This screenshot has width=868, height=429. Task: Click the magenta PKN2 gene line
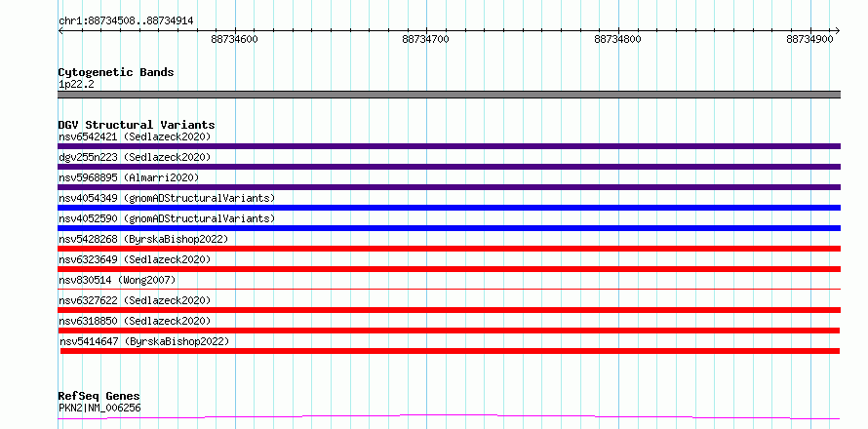click(449, 416)
